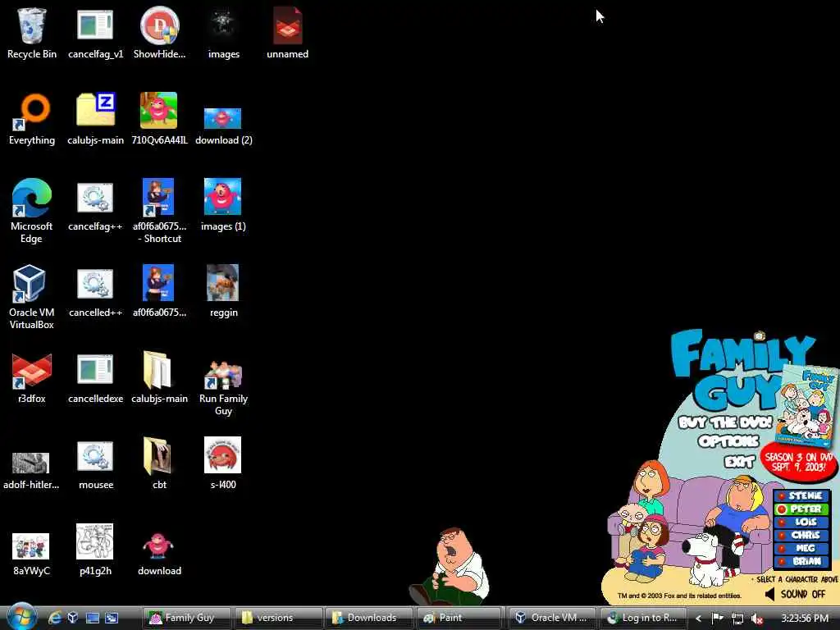Click Season 3 on DVD red badge
The height and width of the screenshot is (630, 840).
[x=798, y=463]
